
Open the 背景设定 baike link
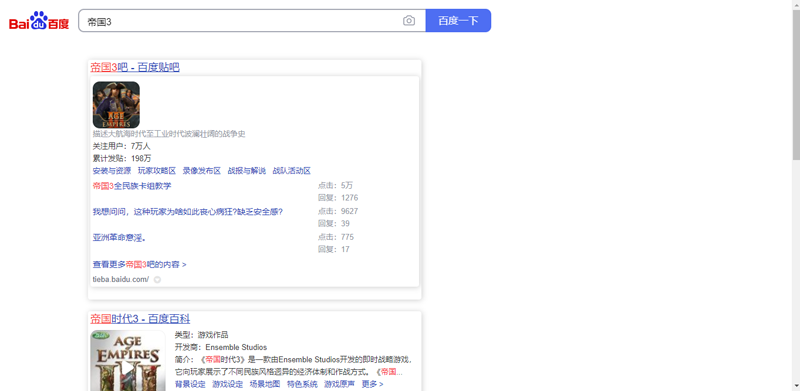(190, 384)
